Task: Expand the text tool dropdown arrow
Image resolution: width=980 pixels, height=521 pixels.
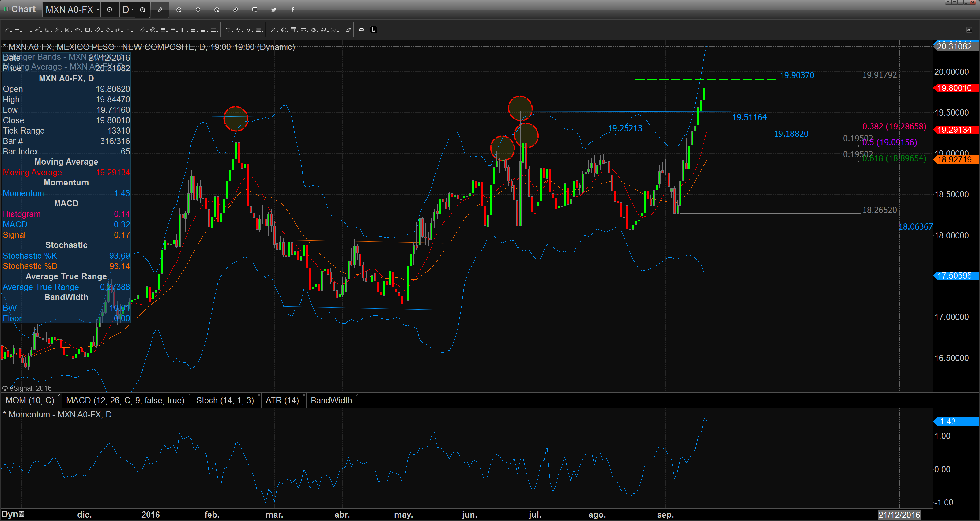Action: click(x=232, y=32)
